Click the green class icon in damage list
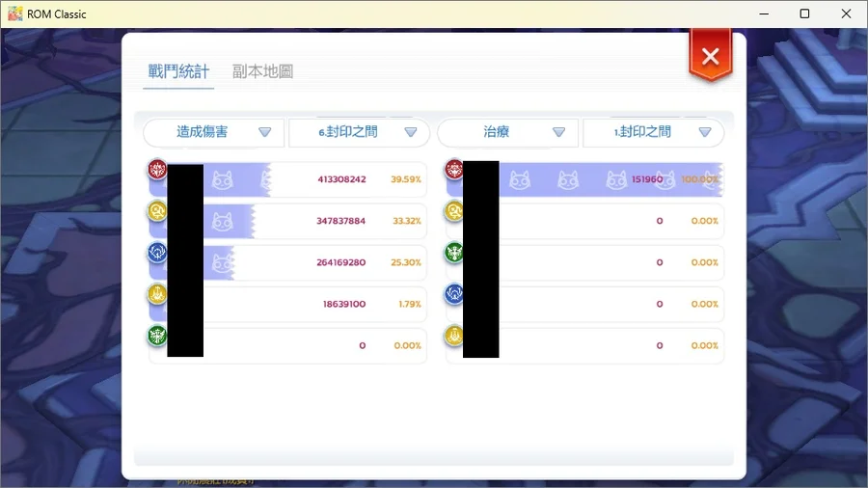Viewport: 868px width, 488px height. [x=157, y=337]
